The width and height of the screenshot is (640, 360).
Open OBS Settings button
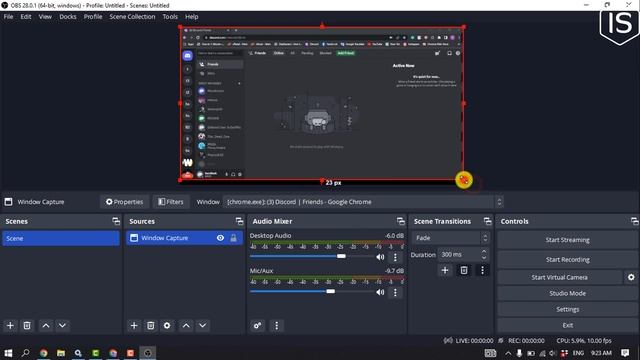567,309
